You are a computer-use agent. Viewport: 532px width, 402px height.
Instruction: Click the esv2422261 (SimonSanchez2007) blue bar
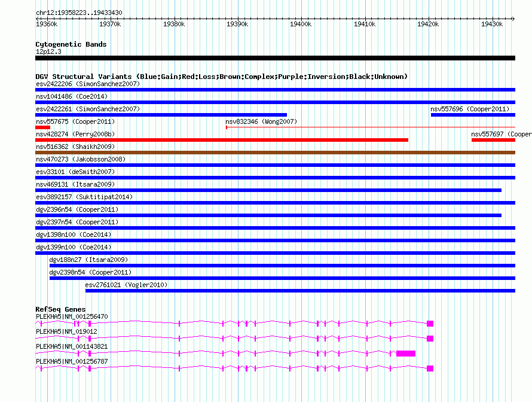161,115
